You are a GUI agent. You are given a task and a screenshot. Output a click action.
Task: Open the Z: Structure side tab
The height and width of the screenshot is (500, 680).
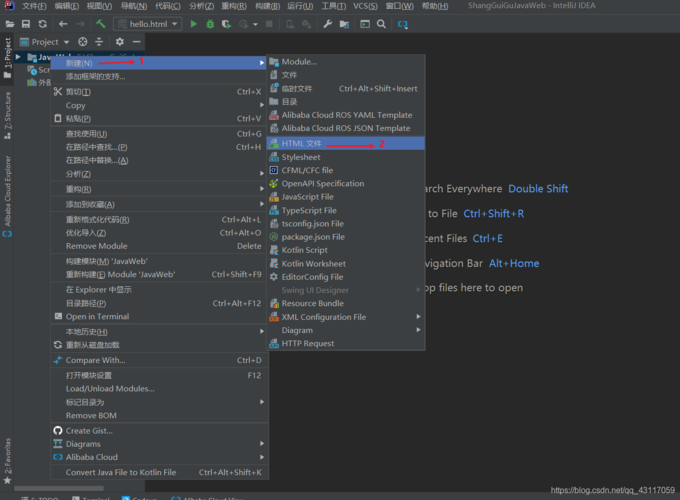(x=7, y=115)
